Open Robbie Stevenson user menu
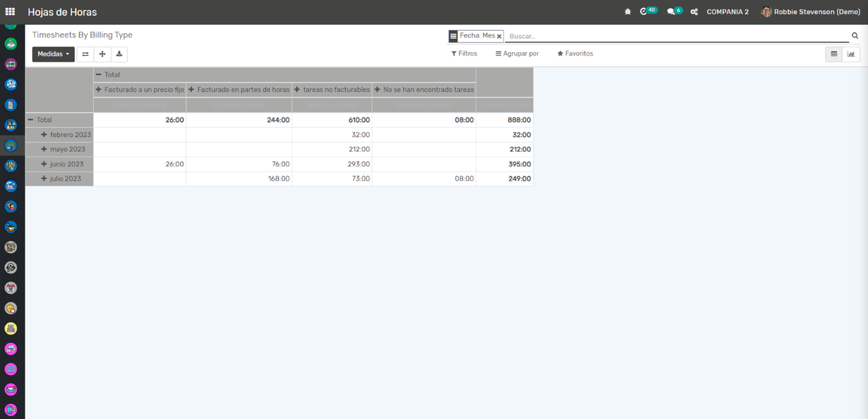868x419 pixels. click(810, 12)
